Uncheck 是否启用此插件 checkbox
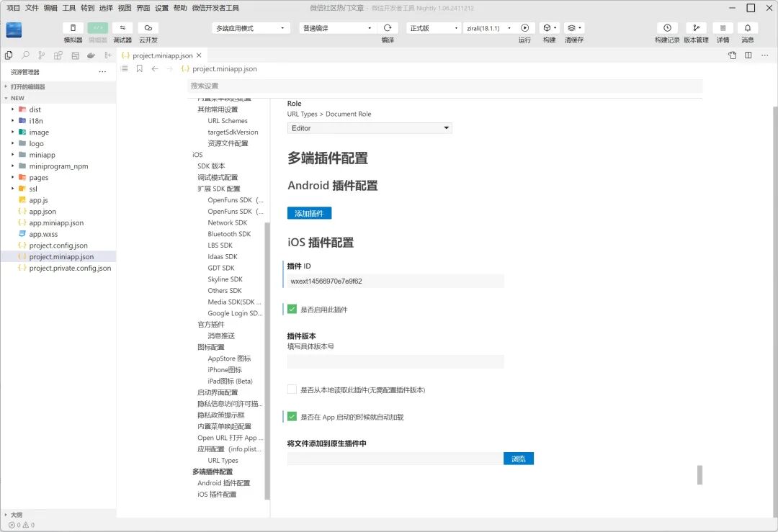The image size is (778, 532). click(292, 309)
